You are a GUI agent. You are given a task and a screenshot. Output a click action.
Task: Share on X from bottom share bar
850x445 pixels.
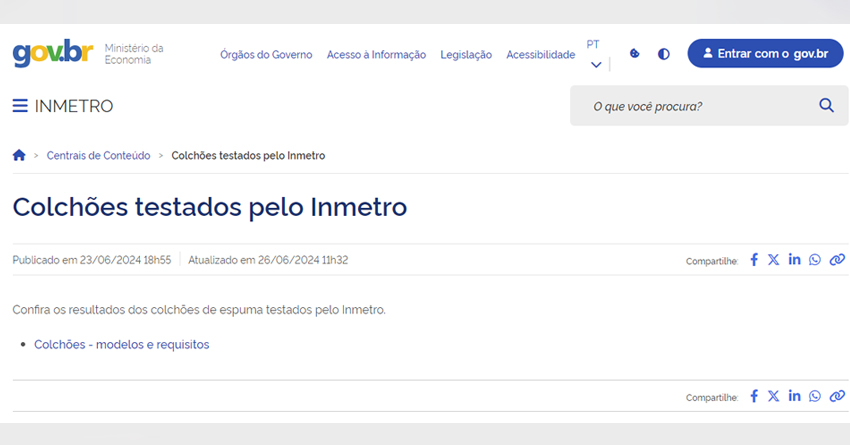(x=774, y=396)
